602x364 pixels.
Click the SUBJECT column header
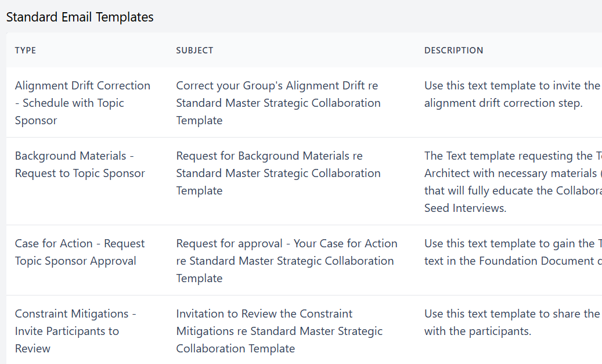(194, 51)
